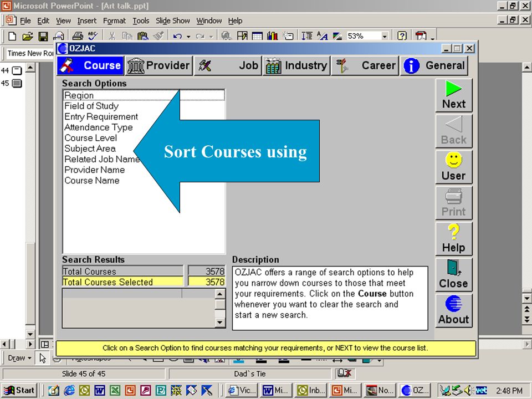
Task: Click the PowerPoint toolbar Print icon
Action: coord(78,36)
